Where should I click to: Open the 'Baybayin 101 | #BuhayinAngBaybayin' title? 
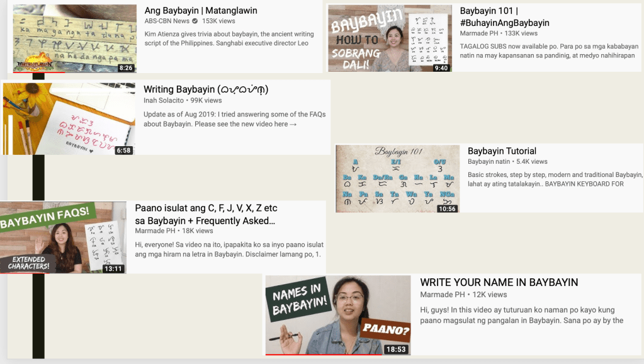tap(504, 17)
